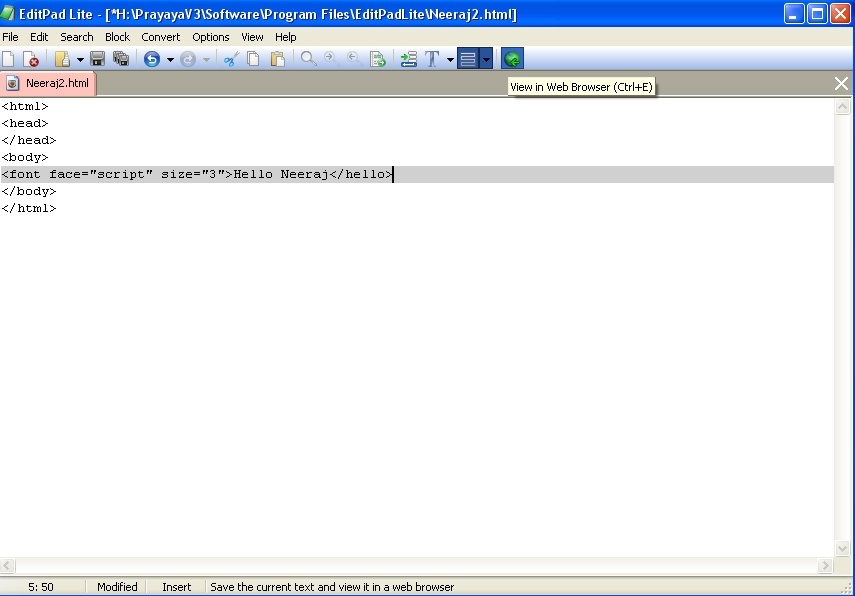The height and width of the screenshot is (596, 855).
Task: Close the current file using the document-with-red-X icon
Action: pos(31,58)
